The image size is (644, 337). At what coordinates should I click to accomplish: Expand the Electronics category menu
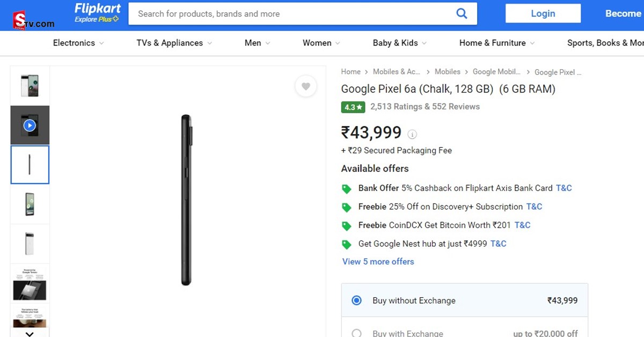[x=78, y=43]
